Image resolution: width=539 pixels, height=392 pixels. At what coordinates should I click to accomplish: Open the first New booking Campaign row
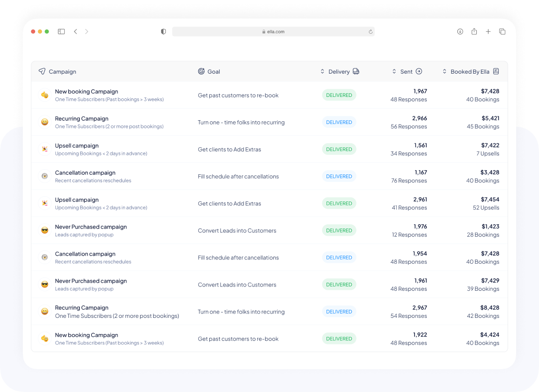(x=87, y=92)
